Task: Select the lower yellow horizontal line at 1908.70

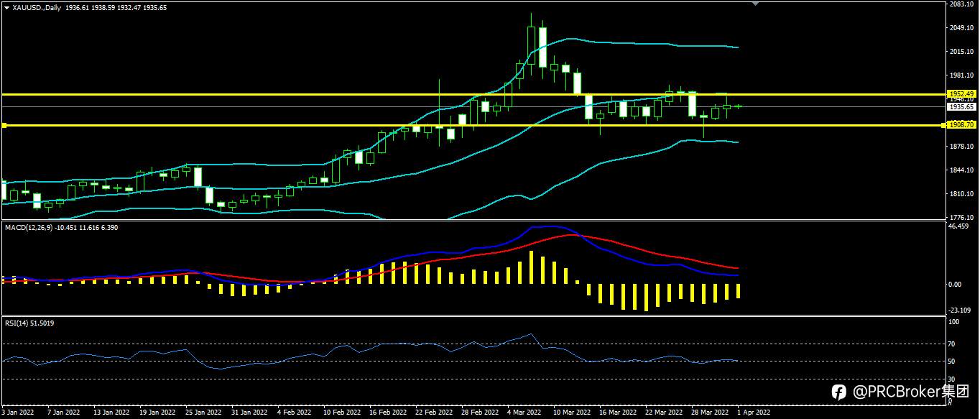Action: [473, 125]
